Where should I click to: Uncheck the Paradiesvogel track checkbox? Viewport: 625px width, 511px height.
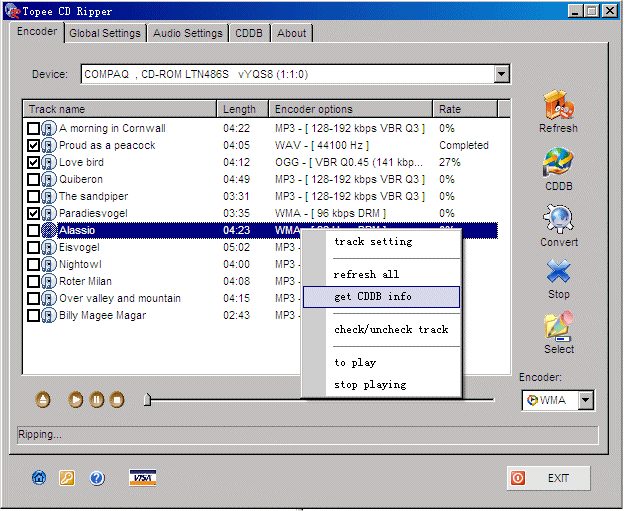[x=33, y=213]
